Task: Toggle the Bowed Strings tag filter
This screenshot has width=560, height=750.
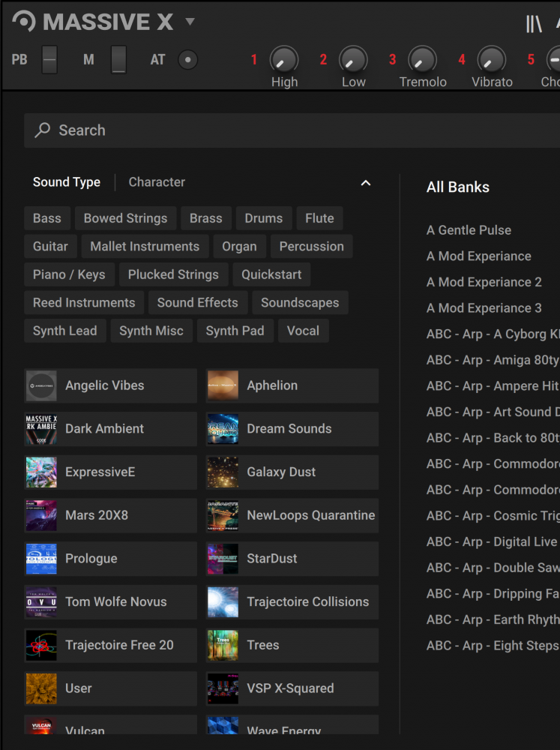Action: coord(125,218)
